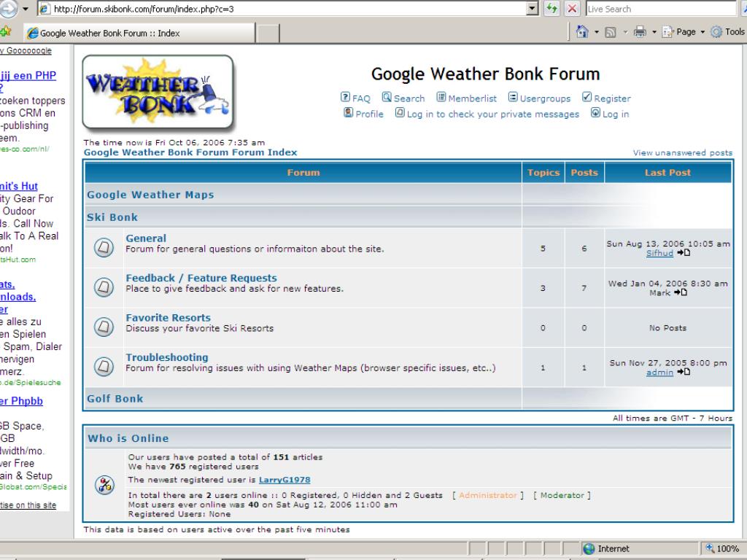The width and height of the screenshot is (747, 560).
Task: Click View unanswered posts link
Action: 682,153
